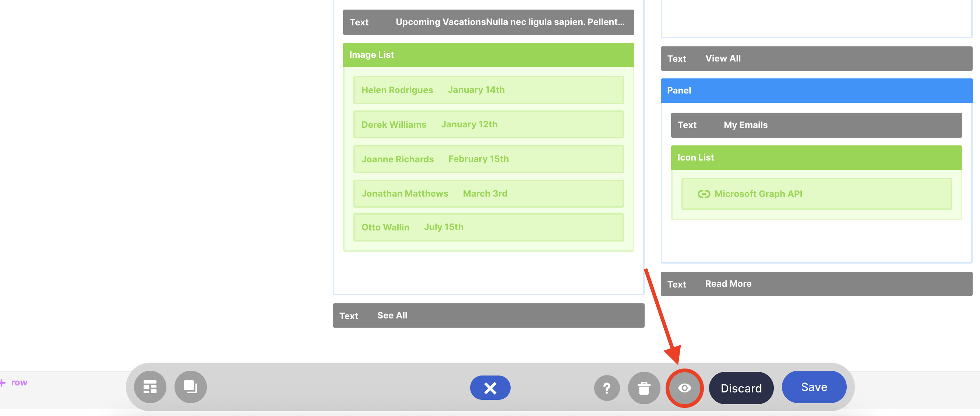Open the layout grid icon
980x416 pixels.
click(x=150, y=387)
